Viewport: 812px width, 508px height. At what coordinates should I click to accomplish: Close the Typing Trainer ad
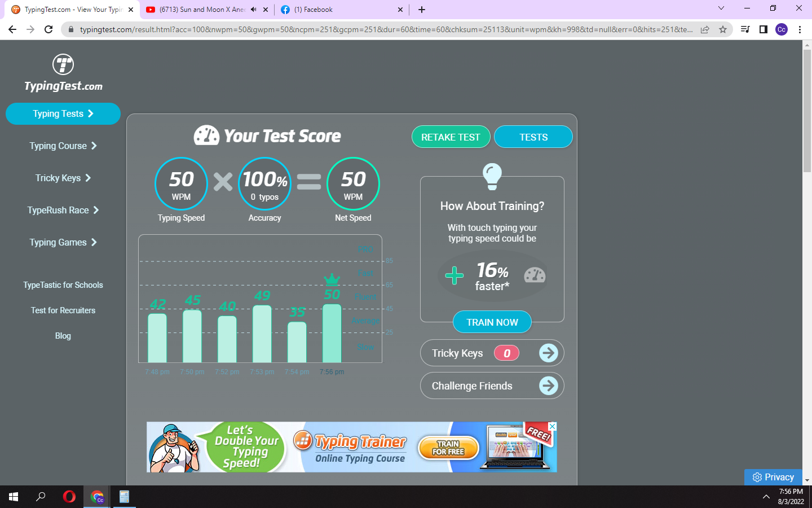553,426
